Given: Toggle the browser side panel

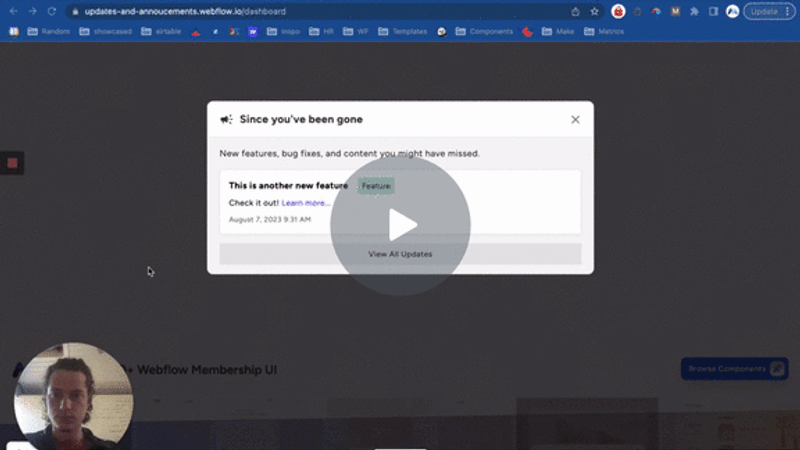Looking at the screenshot, I should point(713,11).
